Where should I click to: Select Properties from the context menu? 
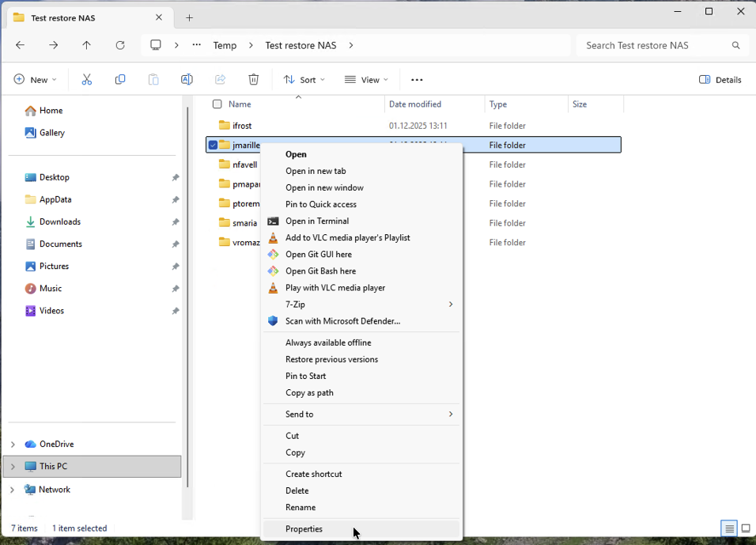pyautogui.click(x=304, y=529)
